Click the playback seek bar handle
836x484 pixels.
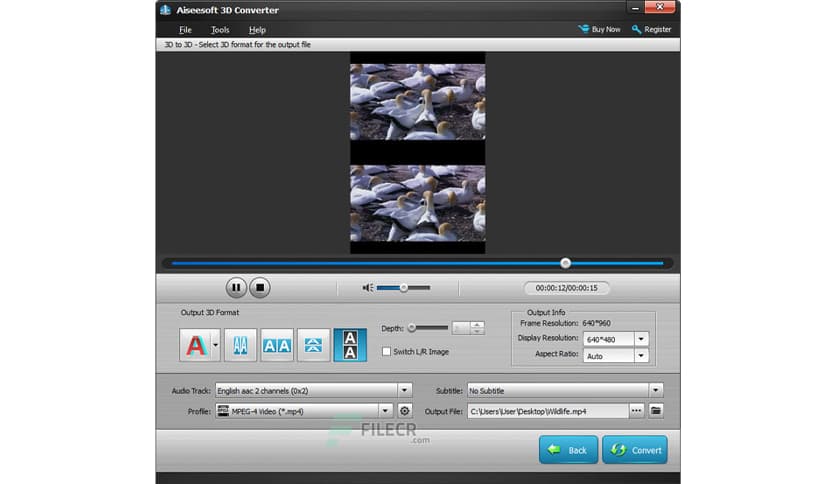point(566,263)
